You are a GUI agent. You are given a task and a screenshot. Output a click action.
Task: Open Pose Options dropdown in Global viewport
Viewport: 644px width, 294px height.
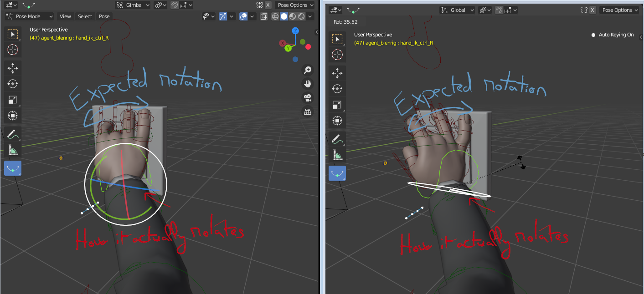pos(620,10)
